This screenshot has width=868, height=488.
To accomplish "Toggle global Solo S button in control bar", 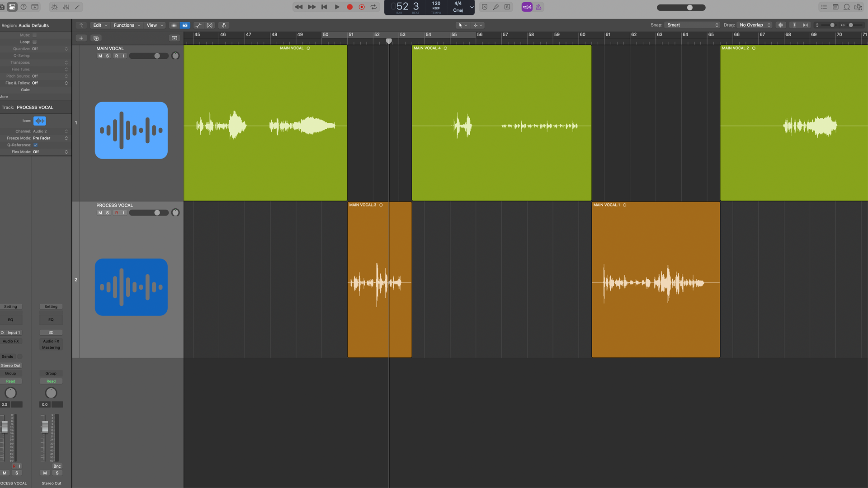I will click(507, 7).
